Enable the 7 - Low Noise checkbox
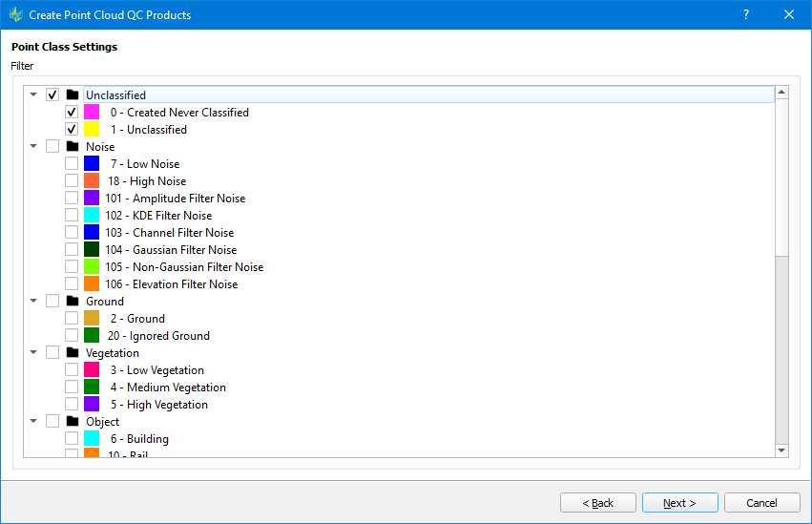812x524 pixels. (72, 164)
